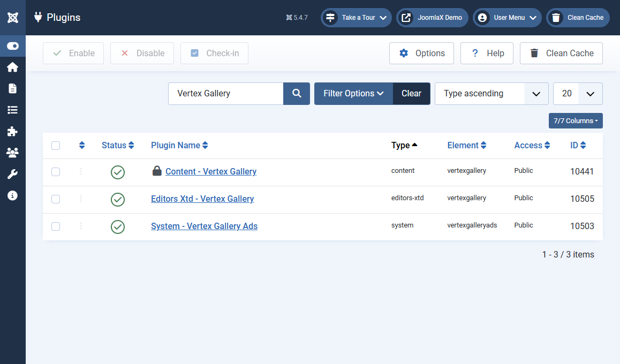Screen dimensions: 620x364
Task: Click the element cell vertexgalleryads
Action: [472, 225]
